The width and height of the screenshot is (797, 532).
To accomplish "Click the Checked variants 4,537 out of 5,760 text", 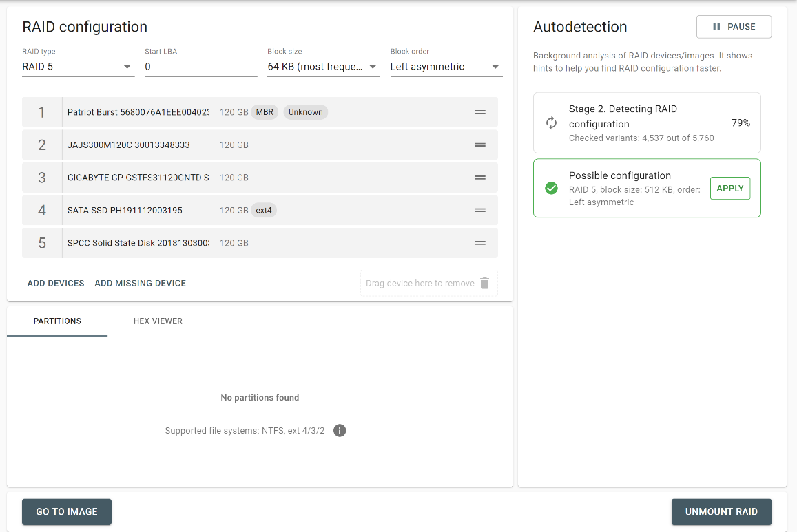I will click(641, 138).
